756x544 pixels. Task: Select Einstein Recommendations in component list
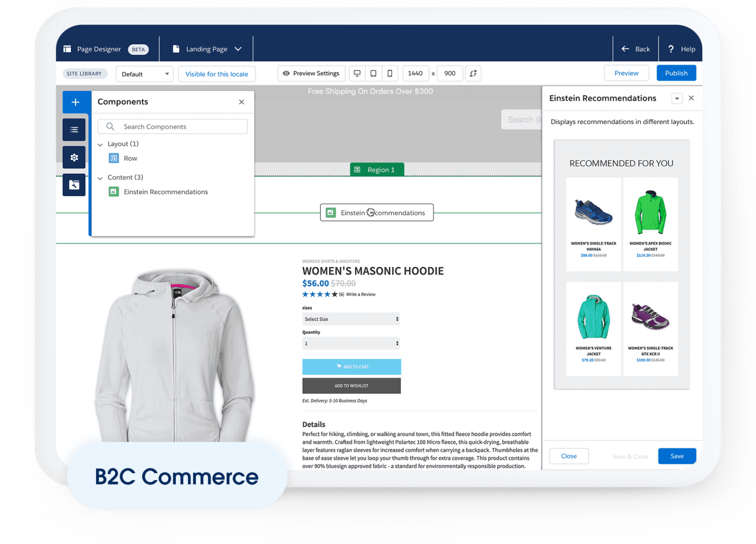pyautogui.click(x=166, y=192)
